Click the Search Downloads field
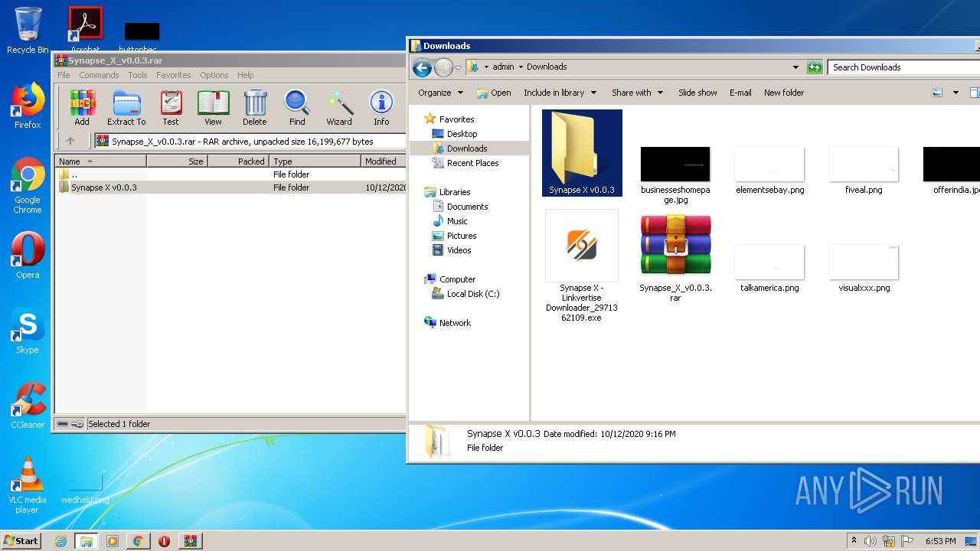Screen dimensions: 980x551 tap(903, 67)
